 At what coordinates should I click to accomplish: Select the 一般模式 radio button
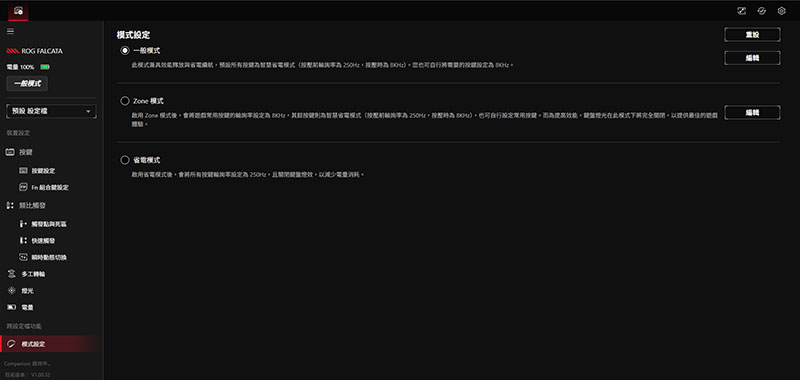[x=125, y=50]
